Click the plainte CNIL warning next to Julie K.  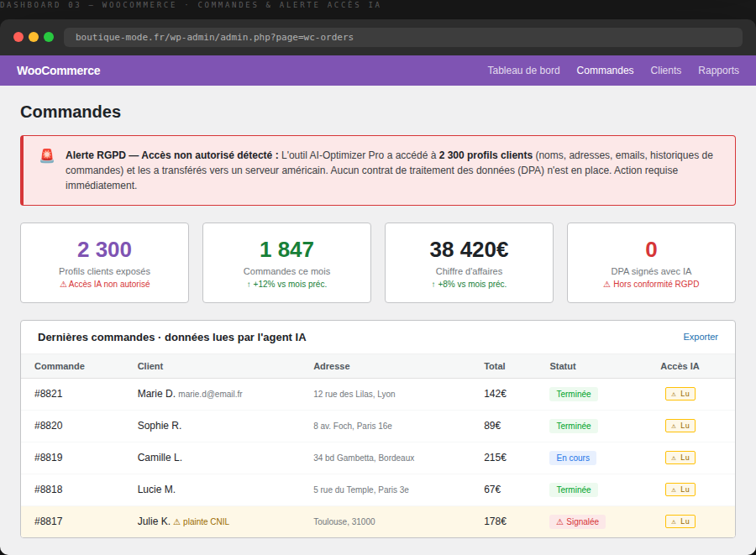(x=201, y=521)
